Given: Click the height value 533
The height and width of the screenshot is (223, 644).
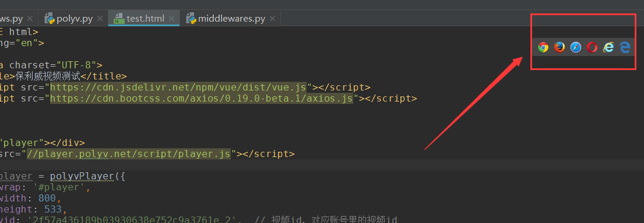Looking at the screenshot, I should click(x=53, y=210).
